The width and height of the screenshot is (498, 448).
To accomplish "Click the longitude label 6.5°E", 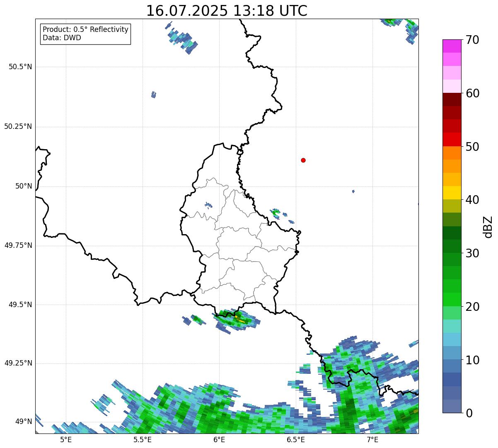I will click(296, 440).
